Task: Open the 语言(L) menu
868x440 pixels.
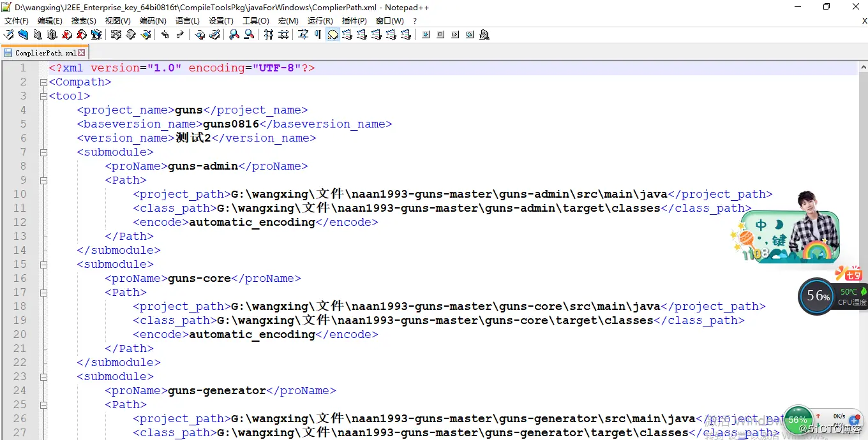Action: (187, 20)
